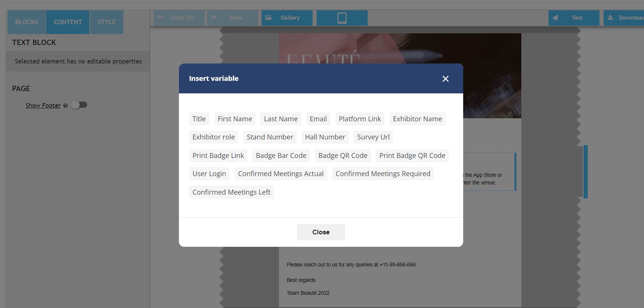This screenshot has width=644, height=308.
Task: Select the CONTENT tab
Action: tap(68, 22)
